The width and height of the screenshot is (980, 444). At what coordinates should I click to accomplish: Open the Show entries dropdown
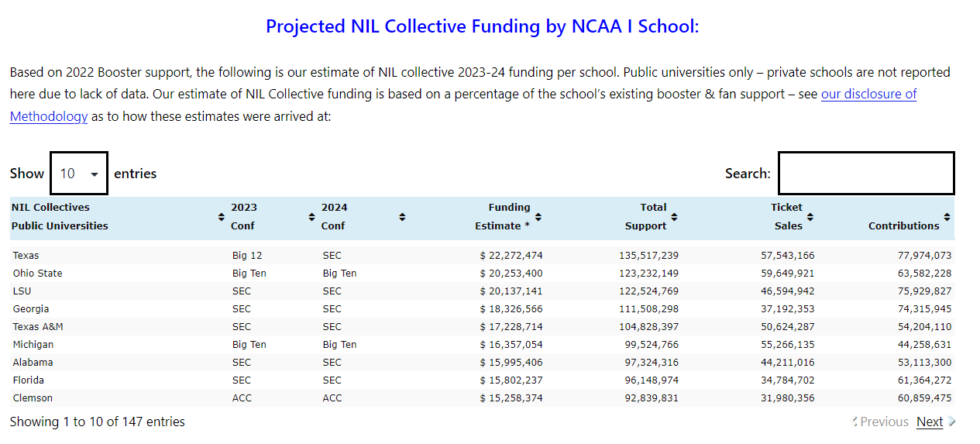click(x=79, y=174)
